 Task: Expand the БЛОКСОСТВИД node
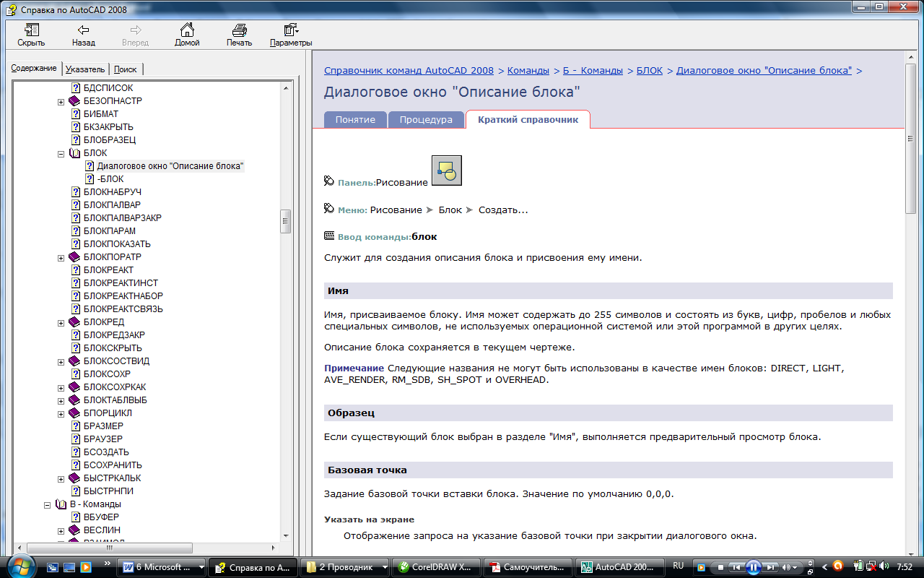click(x=61, y=361)
